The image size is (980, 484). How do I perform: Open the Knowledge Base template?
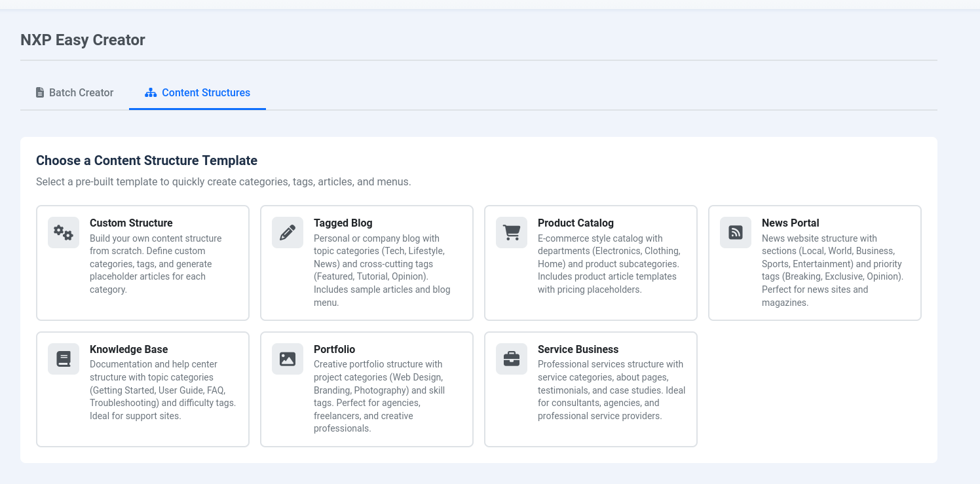143,389
